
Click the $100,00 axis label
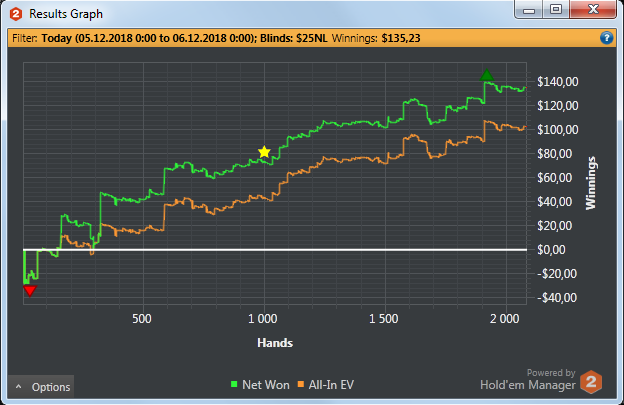pyautogui.click(x=558, y=130)
